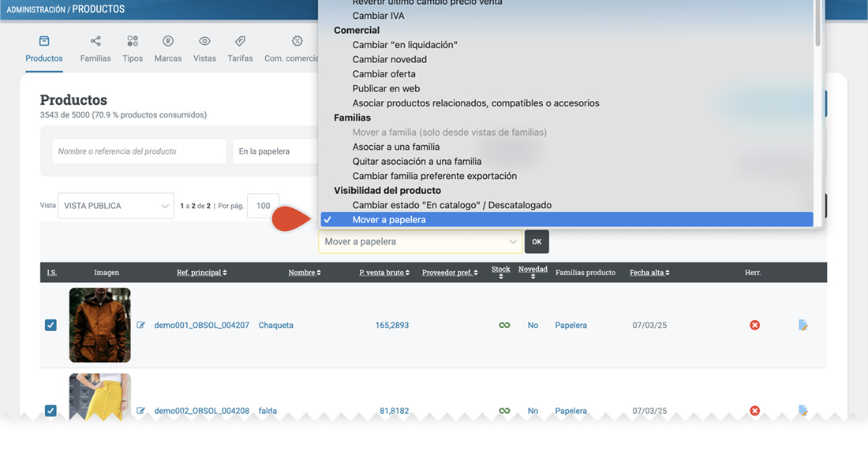The height and width of the screenshot is (451, 868).
Task: Sort by Nombre column
Action: [304, 272]
